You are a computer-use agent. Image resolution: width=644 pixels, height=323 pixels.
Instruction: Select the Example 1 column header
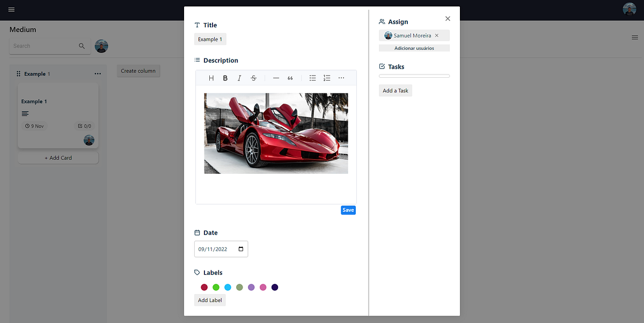coord(36,74)
